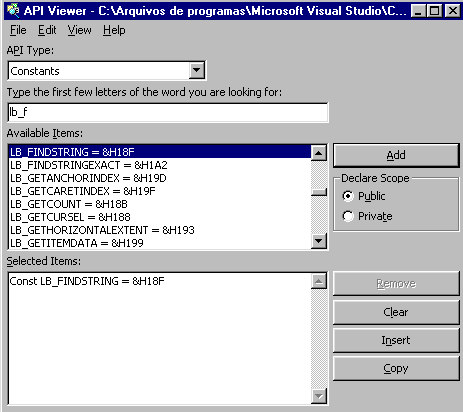Select the Public declare scope option
This screenshot has width=463, height=412.
348,196
